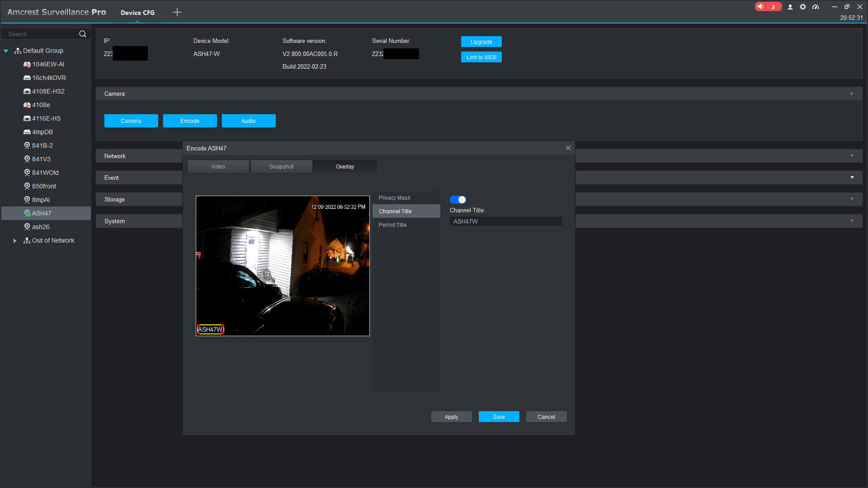This screenshot has height=488, width=868.
Task: Click the Encode settings button
Action: (190, 121)
